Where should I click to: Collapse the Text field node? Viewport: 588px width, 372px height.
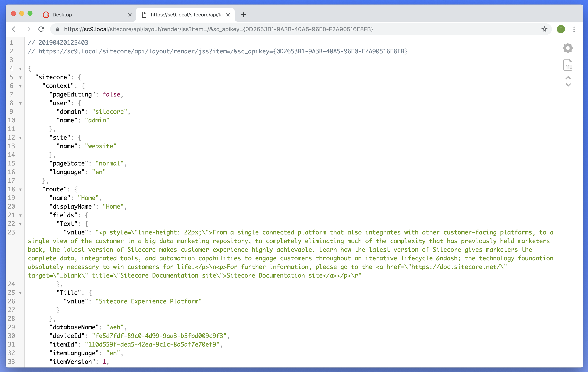(x=20, y=224)
